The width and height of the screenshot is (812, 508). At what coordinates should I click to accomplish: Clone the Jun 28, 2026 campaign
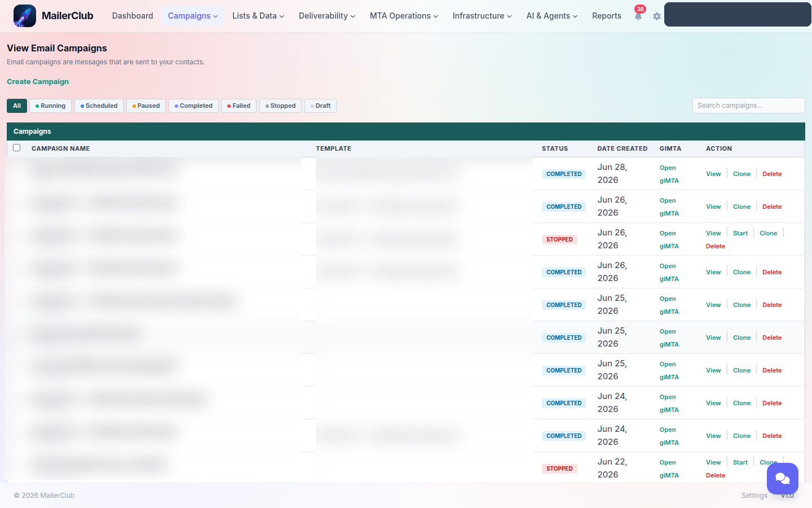[742, 174]
